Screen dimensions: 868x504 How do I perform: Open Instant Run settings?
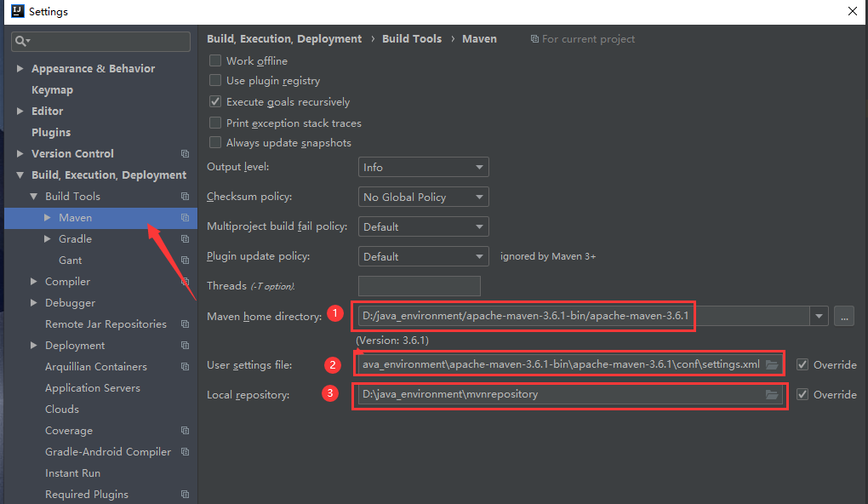pos(72,473)
